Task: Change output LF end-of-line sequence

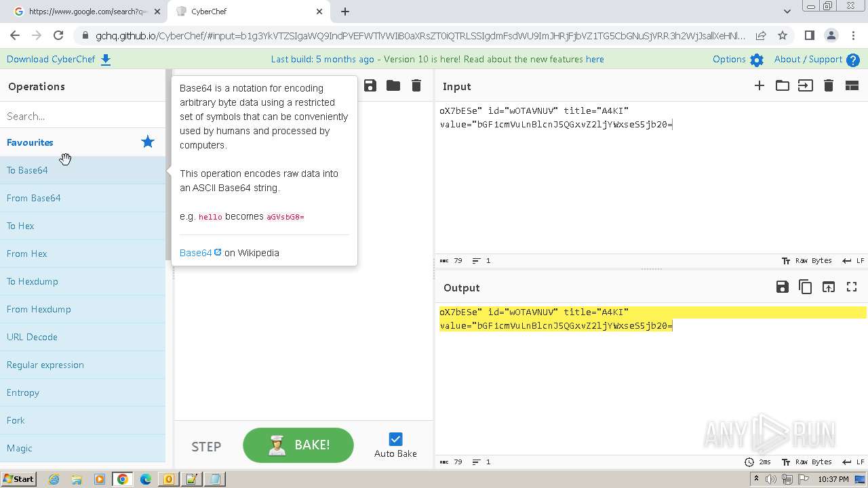Action: click(853, 462)
